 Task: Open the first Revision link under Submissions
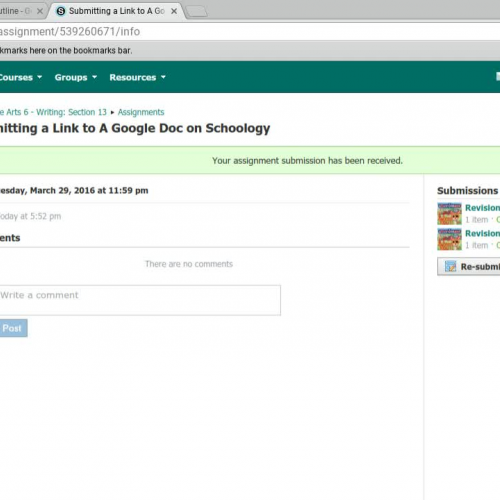click(482, 208)
